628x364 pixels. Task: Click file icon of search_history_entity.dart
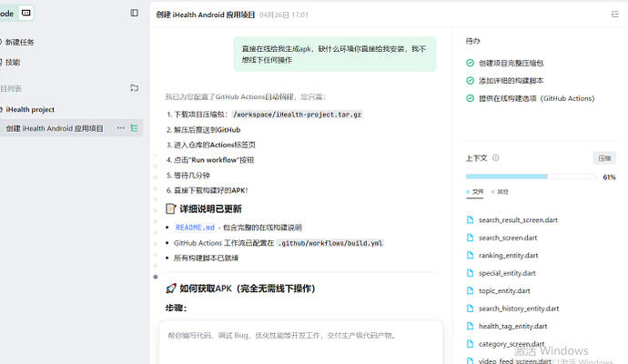(471, 308)
